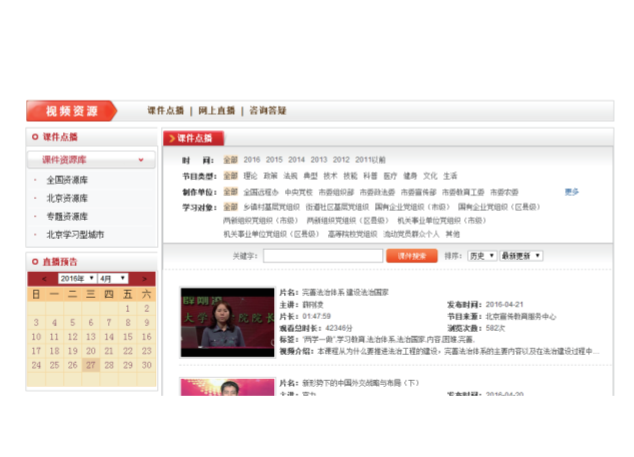Image resolution: width=634 pixels, height=457 pixels.
Task: Open the 历史 sort dropdown
Action: 482,256
